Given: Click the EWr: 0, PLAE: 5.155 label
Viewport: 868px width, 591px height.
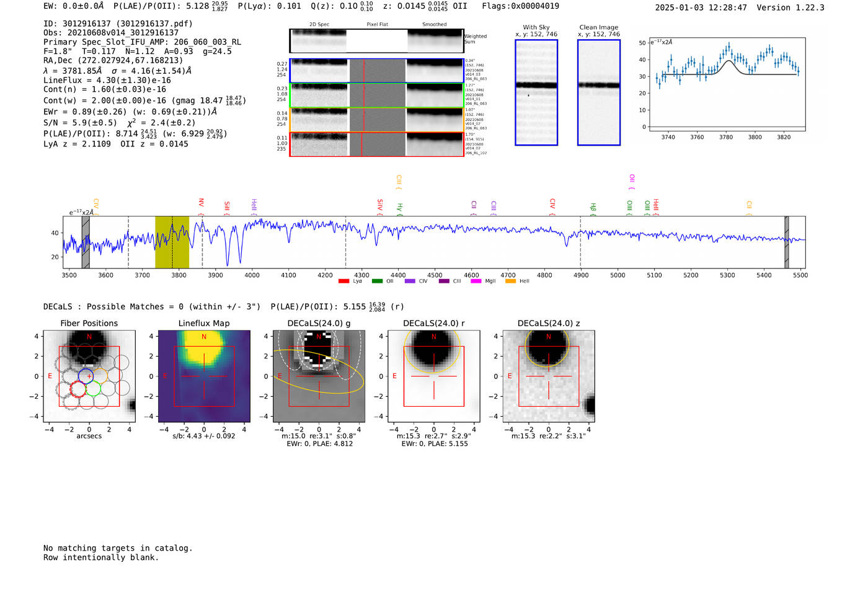Looking at the screenshot, I should click(434, 444).
